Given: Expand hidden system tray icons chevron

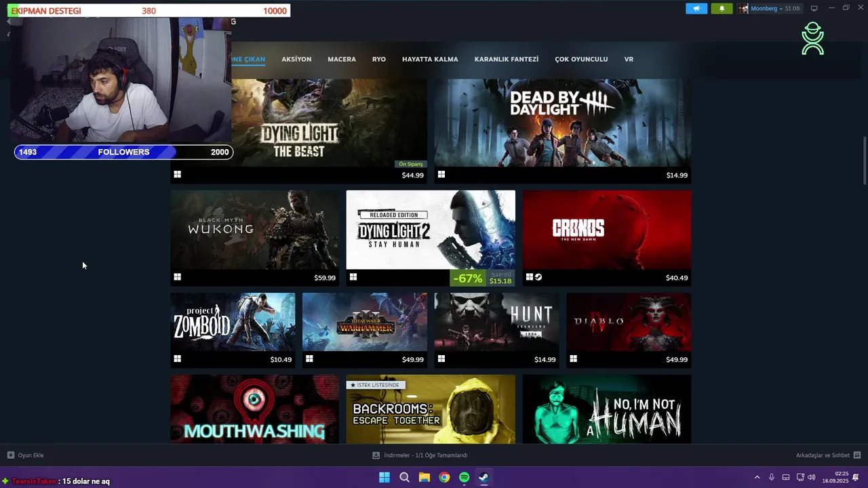Looking at the screenshot, I should click(757, 477).
